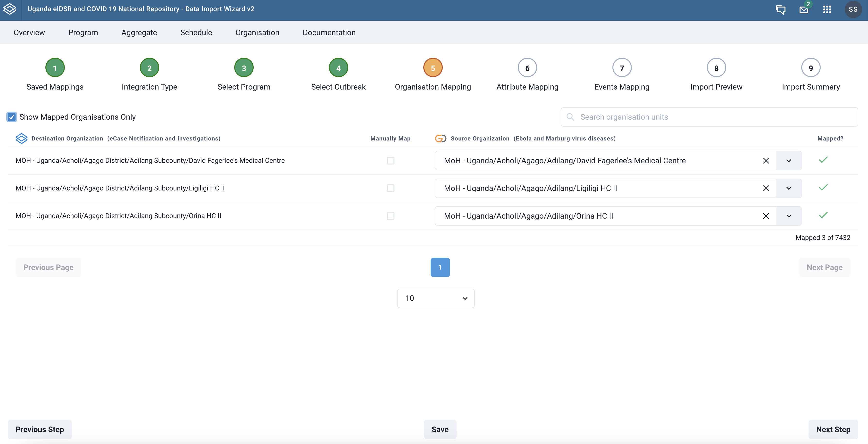Click the Attribute Mapping step 6 icon
This screenshot has width=868, height=444.
point(527,67)
